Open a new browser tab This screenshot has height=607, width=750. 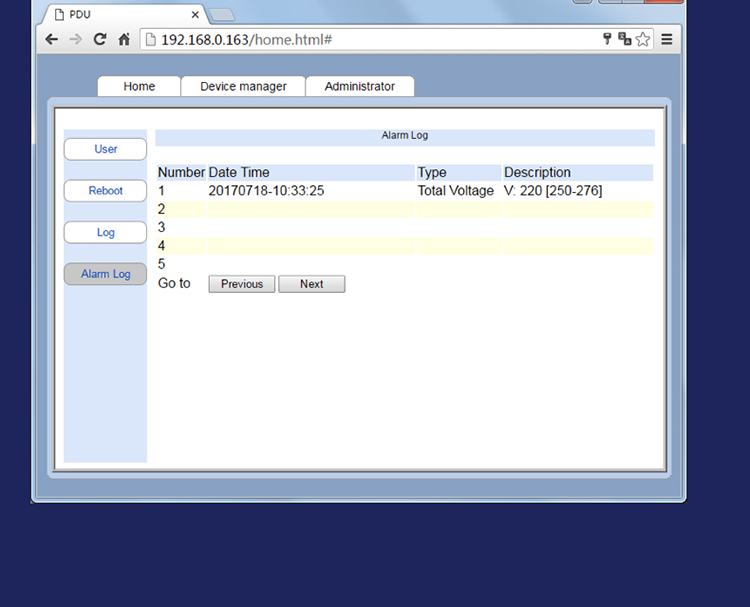[222, 15]
